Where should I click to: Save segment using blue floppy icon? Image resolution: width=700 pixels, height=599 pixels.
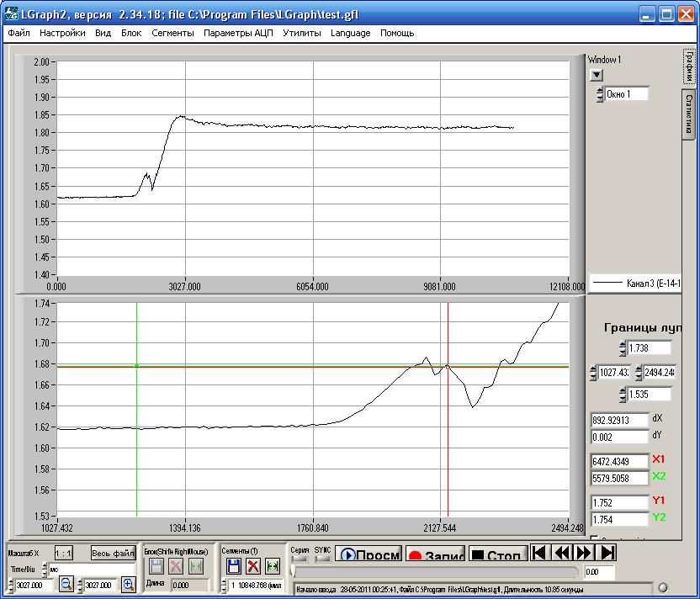tap(234, 566)
